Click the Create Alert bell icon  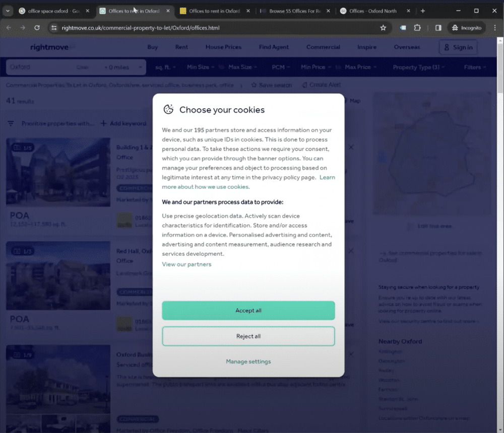coord(303,86)
